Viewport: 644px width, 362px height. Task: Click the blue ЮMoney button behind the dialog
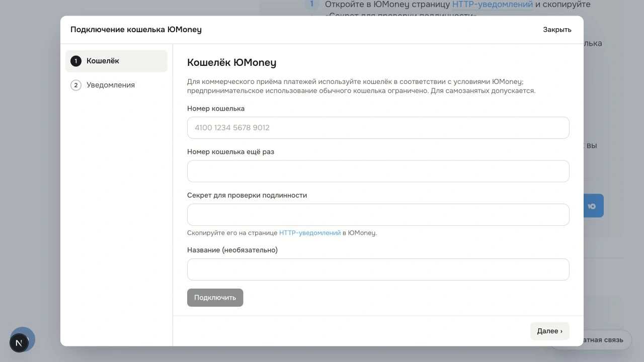594,206
